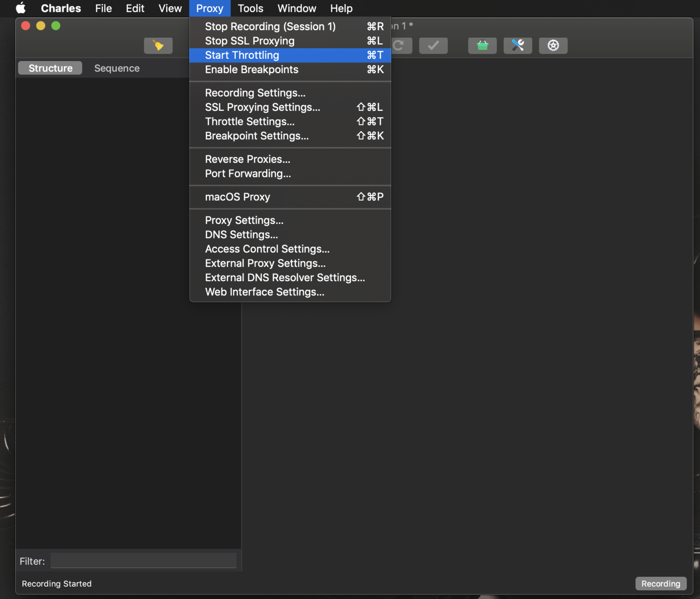Screen dimensions: 700x599
Task: Open the Tools wrench toolbar icon
Action: pos(518,46)
